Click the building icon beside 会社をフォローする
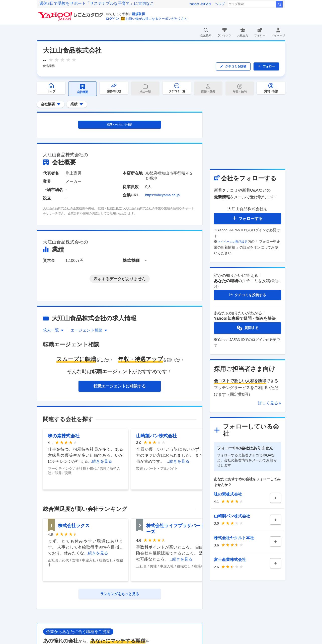Image resolution: width=322 pixels, height=644 pixels. pos(217,178)
